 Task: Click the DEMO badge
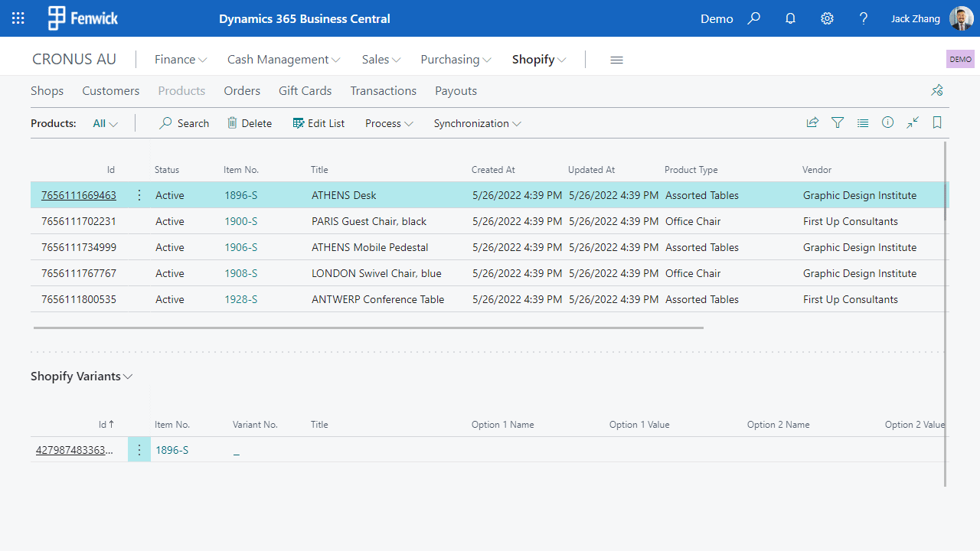[x=960, y=59]
